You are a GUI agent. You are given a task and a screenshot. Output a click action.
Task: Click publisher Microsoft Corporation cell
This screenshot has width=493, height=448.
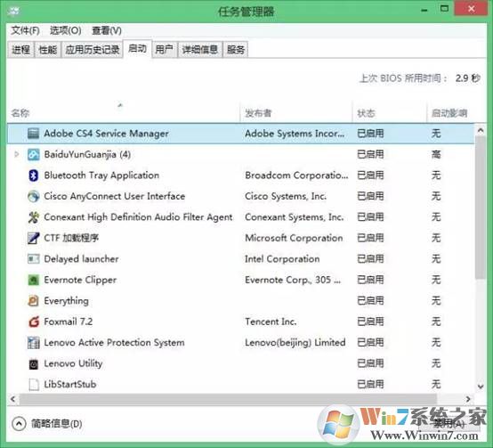point(294,238)
